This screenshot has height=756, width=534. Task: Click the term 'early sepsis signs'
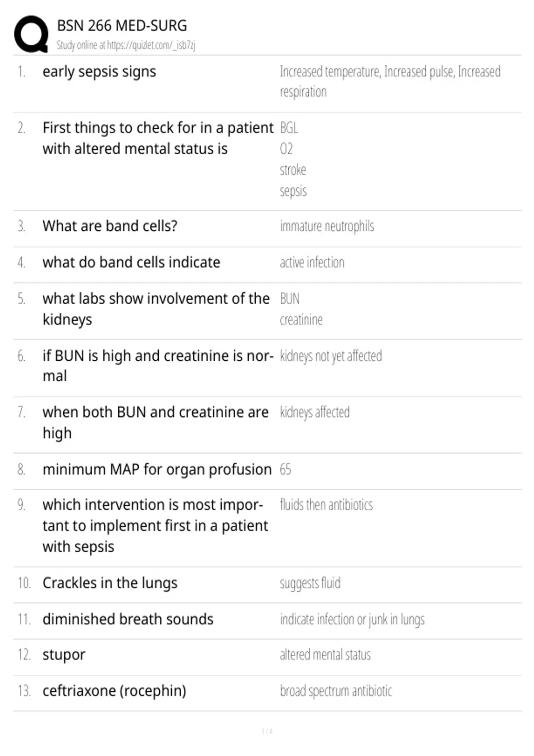coord(99,72)
